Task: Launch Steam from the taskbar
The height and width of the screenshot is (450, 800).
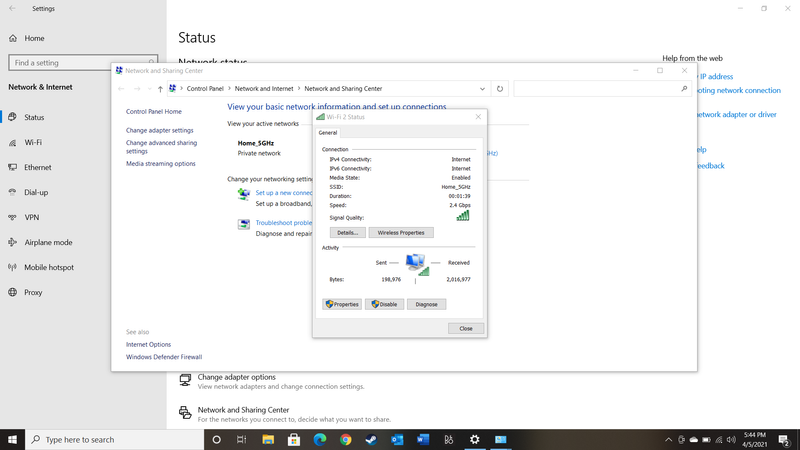Action: [x=371, y=439]
